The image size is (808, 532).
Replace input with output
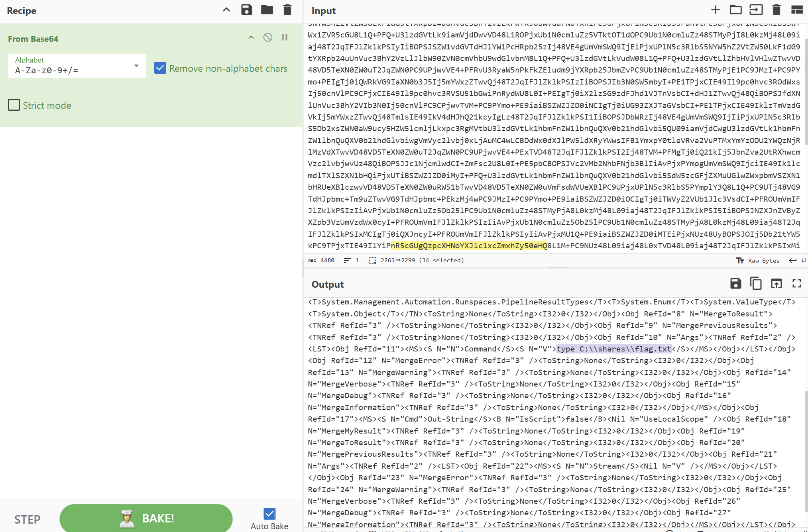tap(776, 284)
